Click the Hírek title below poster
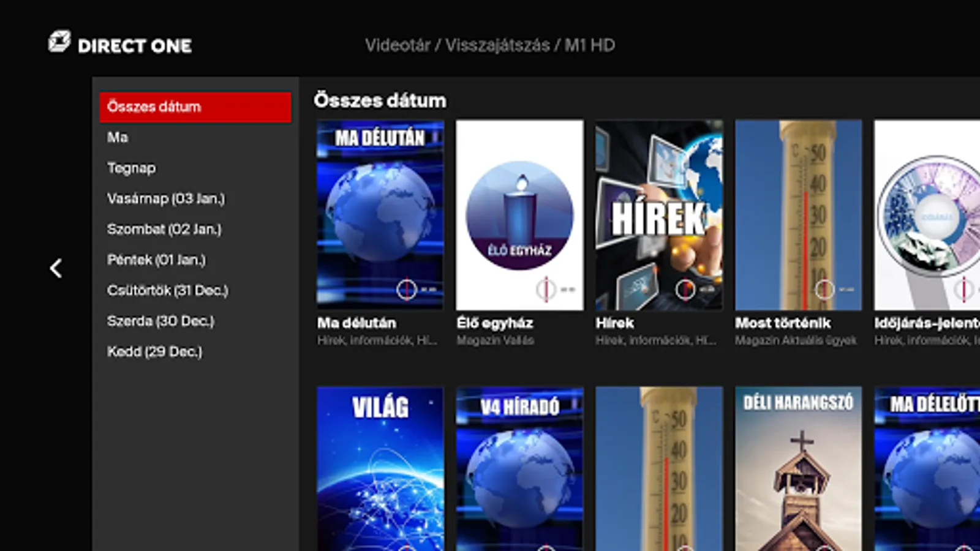The width and height of the screenshot is (980, 551). (x=615, y=323)
